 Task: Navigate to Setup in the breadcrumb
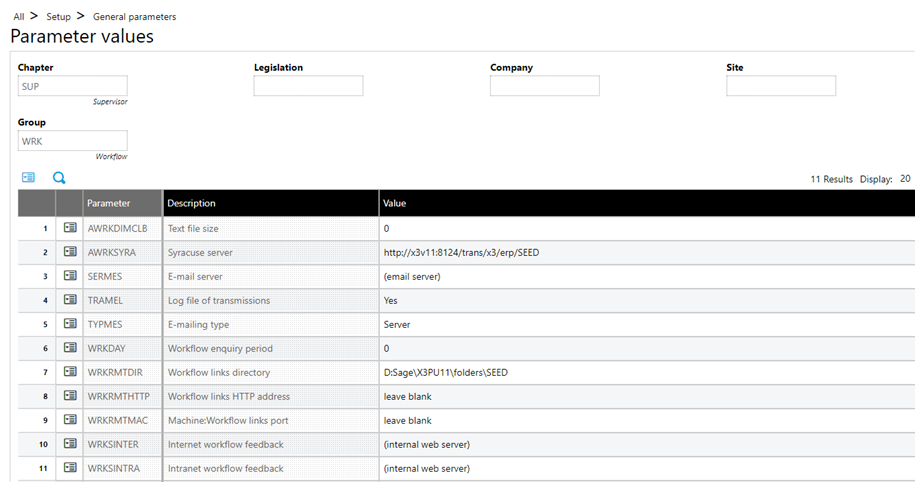click(x=59, y=17)
